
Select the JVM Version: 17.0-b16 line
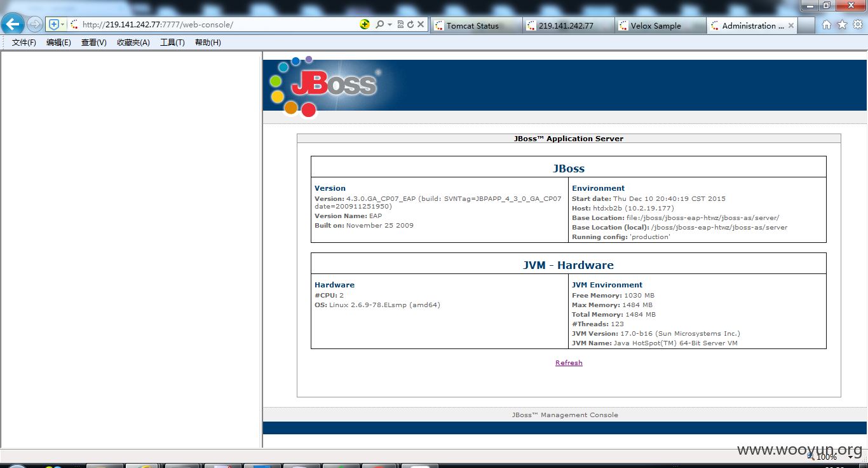pos(656,333)
